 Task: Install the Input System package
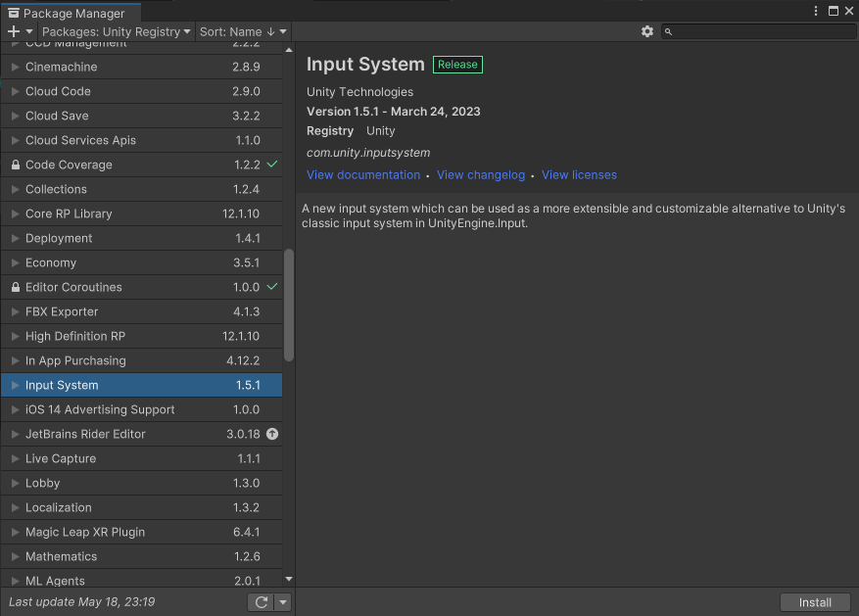(x=815, y=602)
